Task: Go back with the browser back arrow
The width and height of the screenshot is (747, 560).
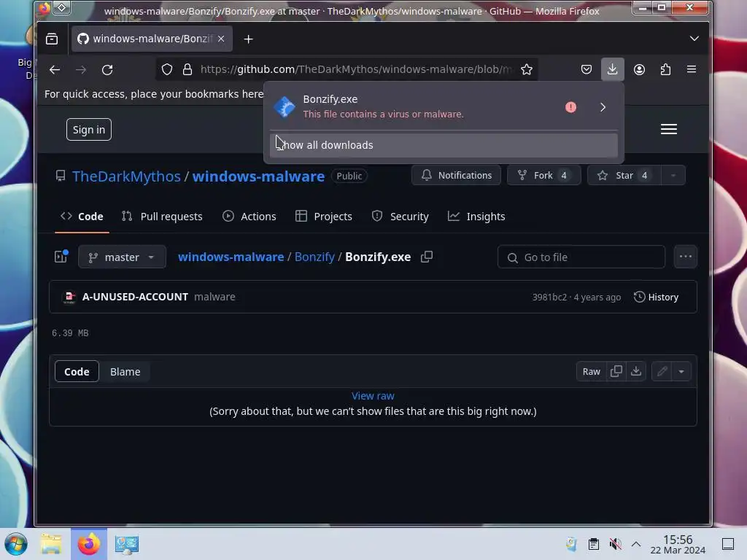Action: point(55,69)
